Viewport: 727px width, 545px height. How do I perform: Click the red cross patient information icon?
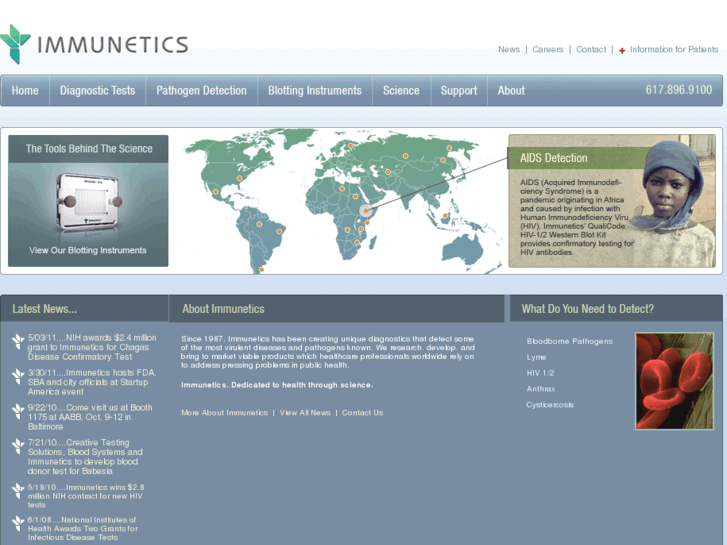(622, 51)
